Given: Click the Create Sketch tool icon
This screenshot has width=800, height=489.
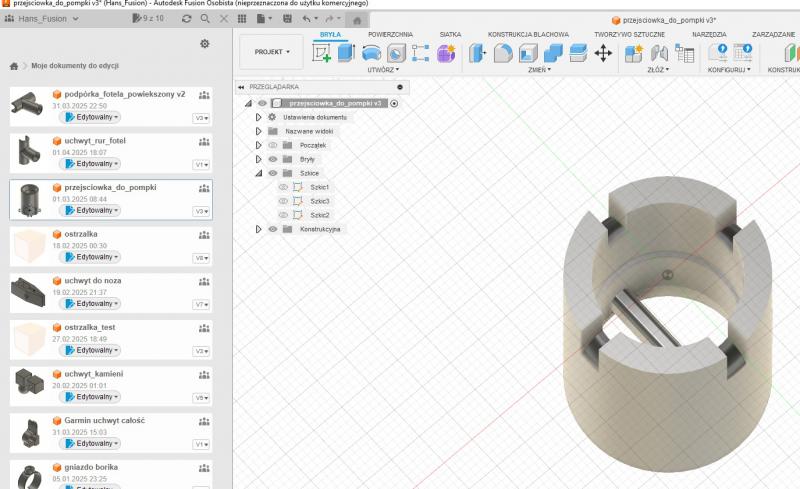Looking at the screenshot, I should click(322, 54).
